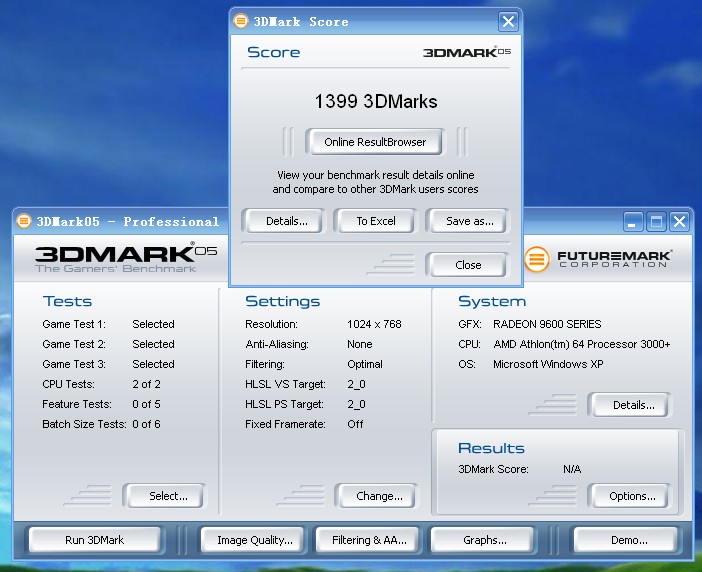The image size is (702, 572).
Task: Click the 'Settings' section heading
Action: coord(283,301)
